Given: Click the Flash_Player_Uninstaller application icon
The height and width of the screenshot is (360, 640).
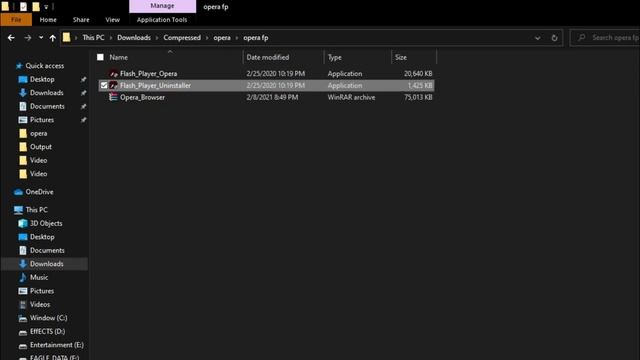Looking at the screenshot, I should [x=113, y=85].
